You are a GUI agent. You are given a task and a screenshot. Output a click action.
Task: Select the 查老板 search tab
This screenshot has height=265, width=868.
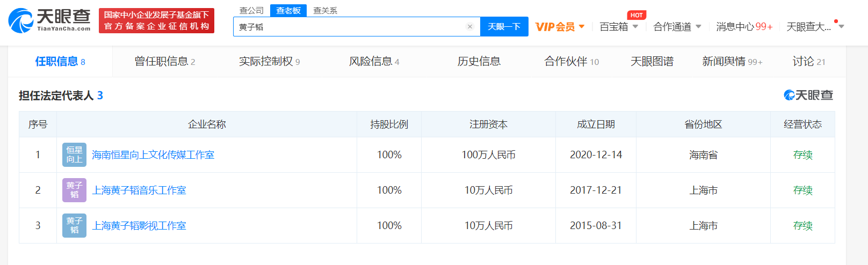click(288, 10)
